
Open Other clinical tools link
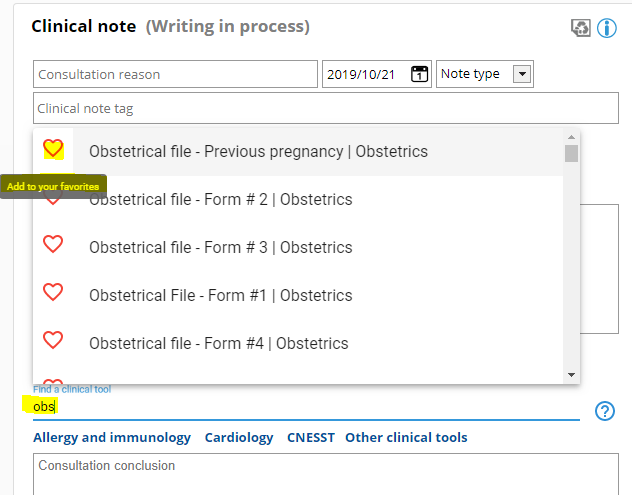click(406, 438)
